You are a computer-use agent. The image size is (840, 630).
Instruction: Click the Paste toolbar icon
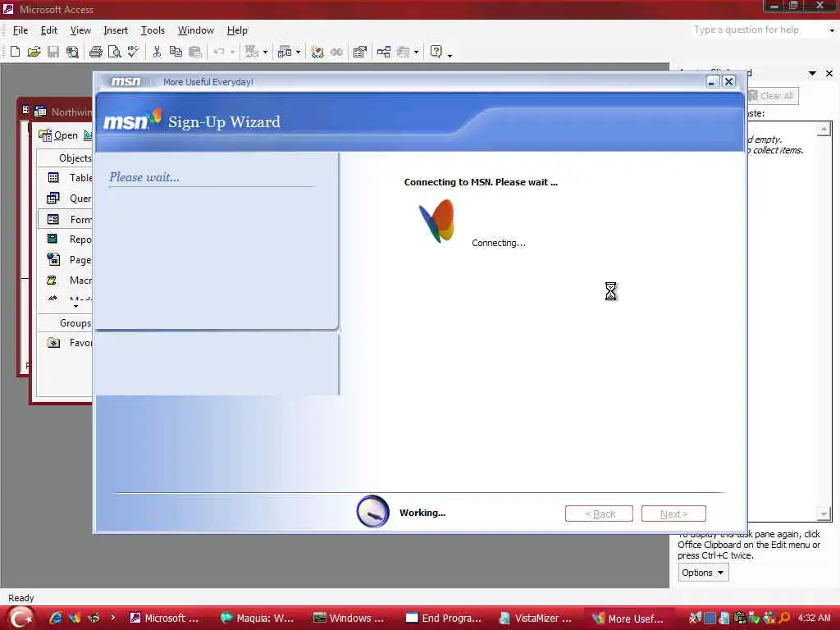pos(195,52)
